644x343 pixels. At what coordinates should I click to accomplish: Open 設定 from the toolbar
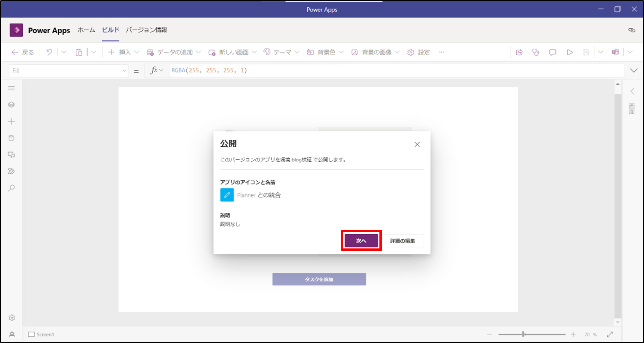[419, 52]
